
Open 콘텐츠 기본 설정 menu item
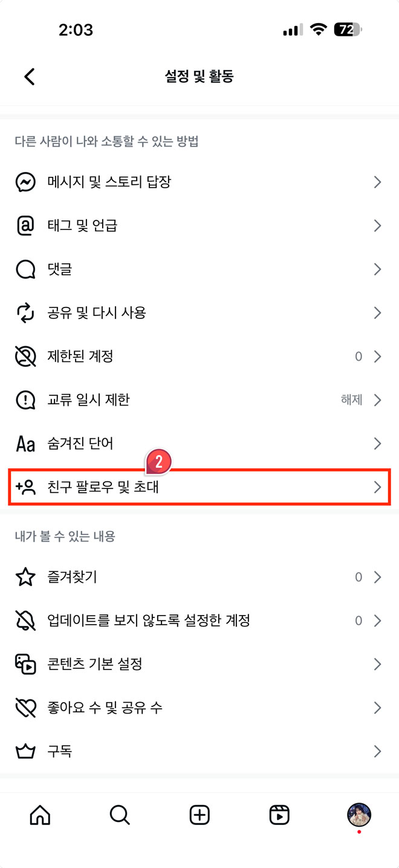[x=199, y=664]
